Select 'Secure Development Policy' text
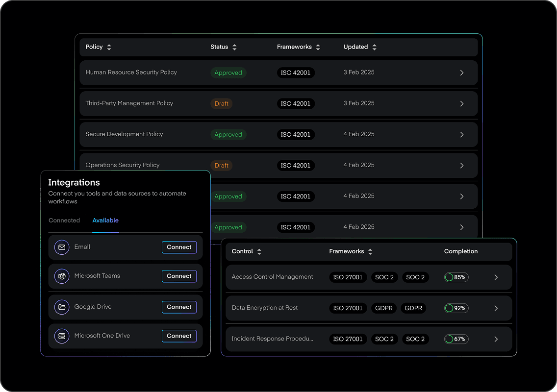Image resolution: width=557 pixels, height=392 pixels. coord(125,134)
